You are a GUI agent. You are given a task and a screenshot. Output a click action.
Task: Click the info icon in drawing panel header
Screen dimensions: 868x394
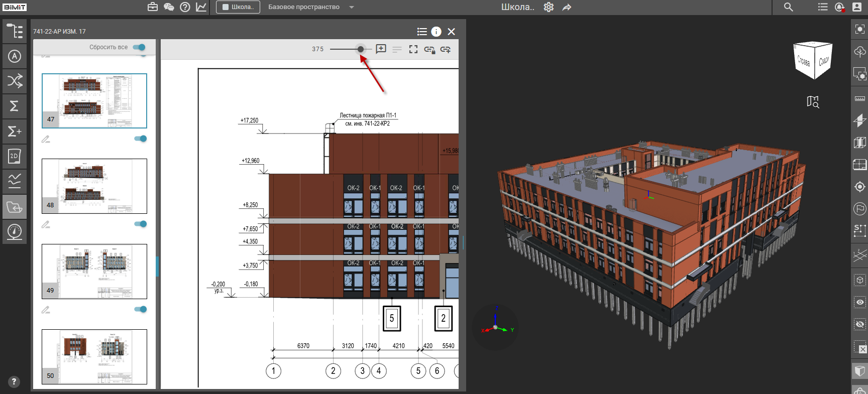coord(437,32)
